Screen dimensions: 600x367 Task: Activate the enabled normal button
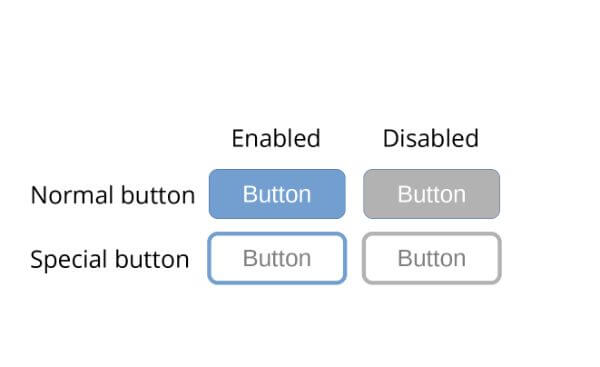(x=277, y=194)
